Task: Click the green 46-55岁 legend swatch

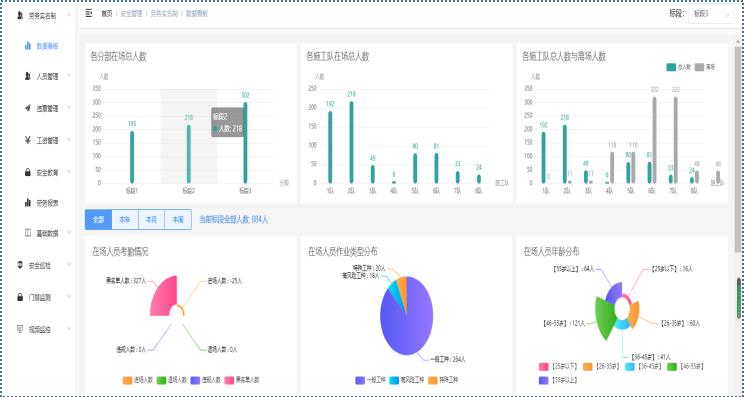Action: [671, 367]
